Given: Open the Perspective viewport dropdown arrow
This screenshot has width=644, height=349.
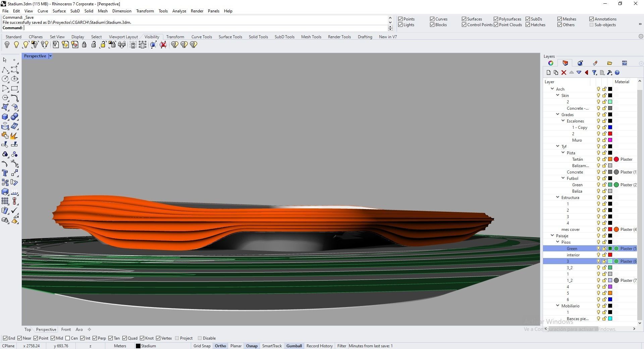Looking at the screenshot, I should tap(50, 56).
